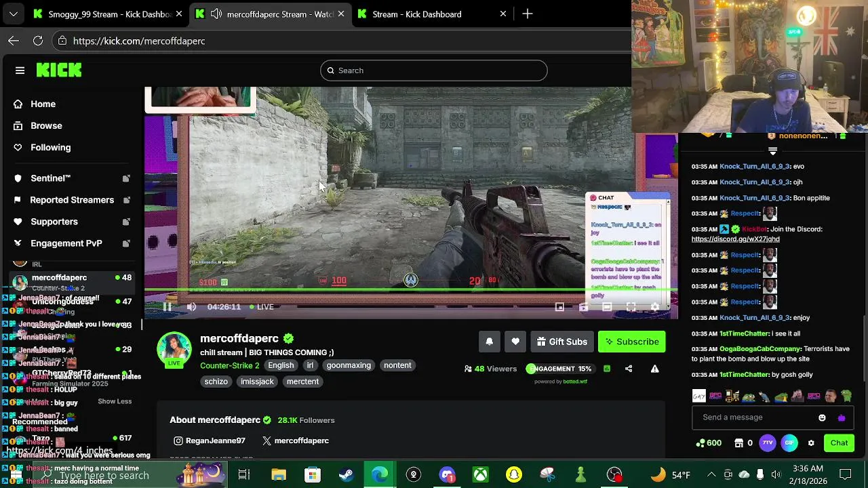Select the Counter-Strike 2 category link
Screen dimensions: 868x488
[x=229, y=365]
